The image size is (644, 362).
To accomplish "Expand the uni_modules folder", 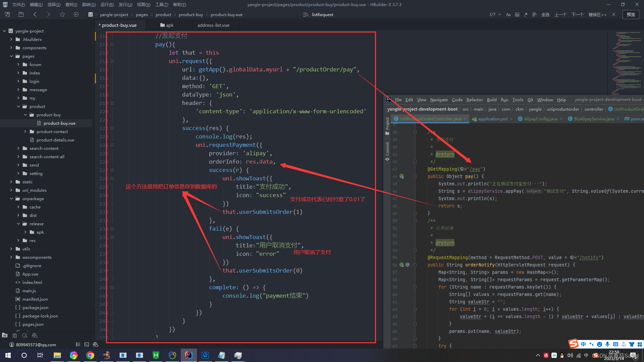I will click(11, 190).
